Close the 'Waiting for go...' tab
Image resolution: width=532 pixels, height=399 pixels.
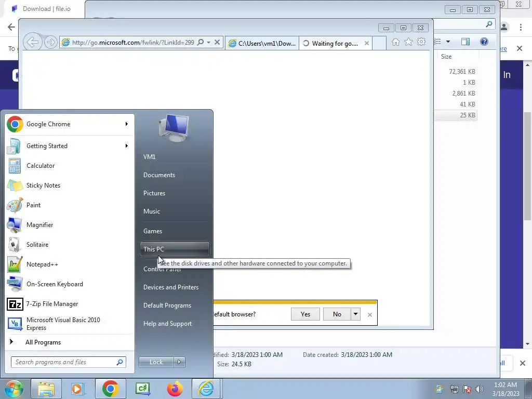point(366,43)
